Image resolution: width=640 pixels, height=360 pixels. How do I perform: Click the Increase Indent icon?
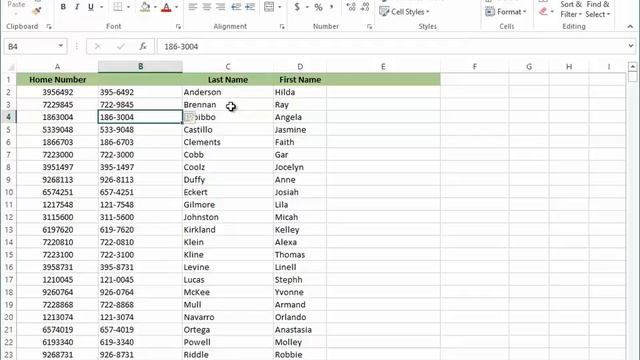tap(250, 7)
